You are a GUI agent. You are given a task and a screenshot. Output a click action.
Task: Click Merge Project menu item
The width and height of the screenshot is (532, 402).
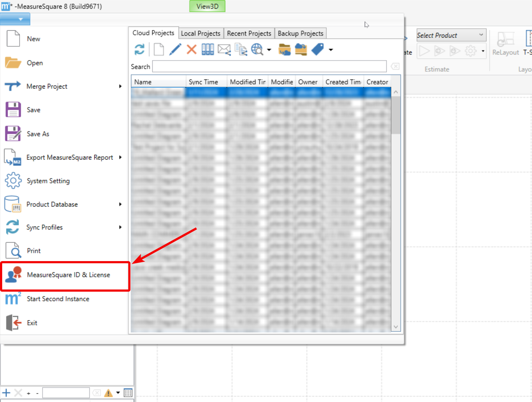click(64, 86)
